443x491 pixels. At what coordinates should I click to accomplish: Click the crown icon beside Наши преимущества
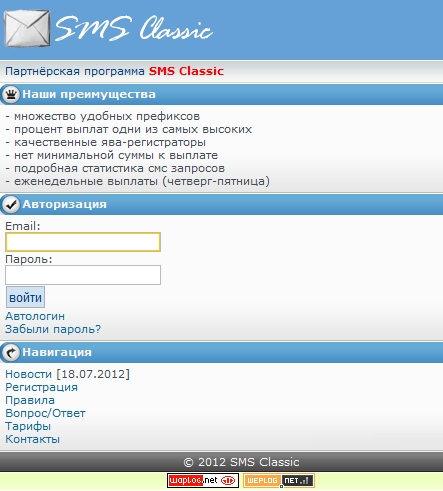pos(11,95)
